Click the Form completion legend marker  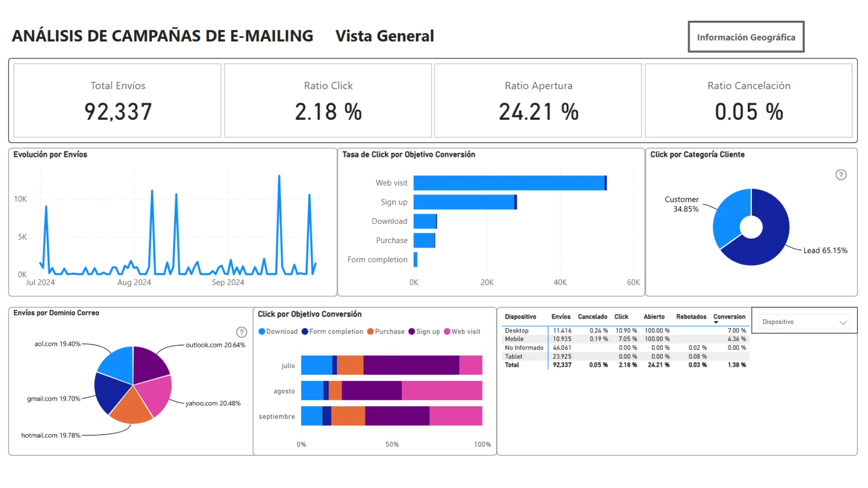click(305, 332)
